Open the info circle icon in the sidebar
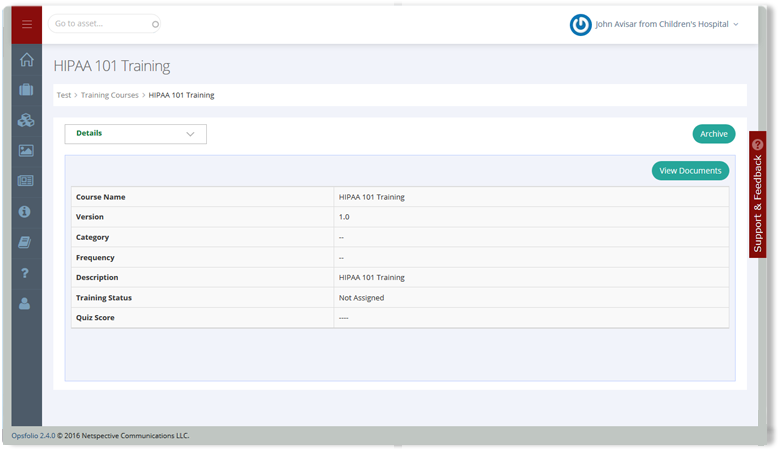The image size is (780, 450). point(24,212)
